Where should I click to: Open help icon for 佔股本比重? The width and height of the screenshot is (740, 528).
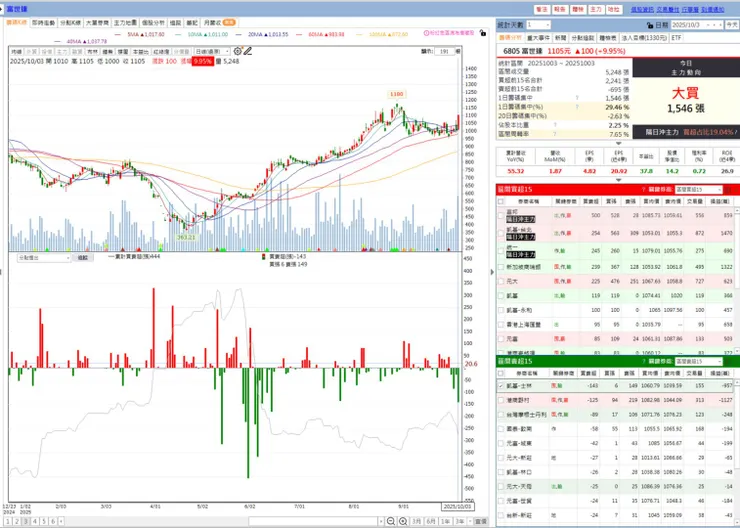[555, 125]
